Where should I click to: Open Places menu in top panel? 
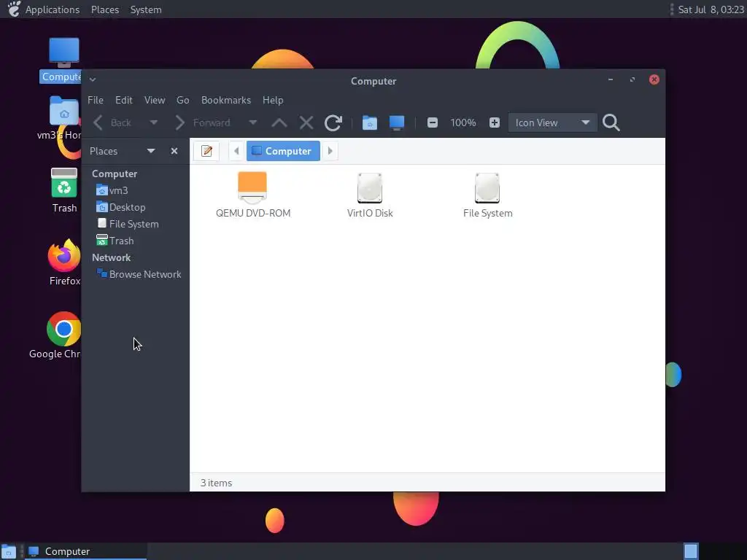(x=105, y=9)
